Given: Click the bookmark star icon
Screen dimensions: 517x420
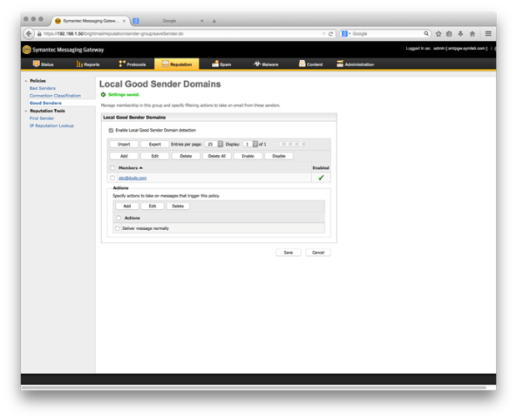Looking at the screenshot, I should click(x=439, y=34).
